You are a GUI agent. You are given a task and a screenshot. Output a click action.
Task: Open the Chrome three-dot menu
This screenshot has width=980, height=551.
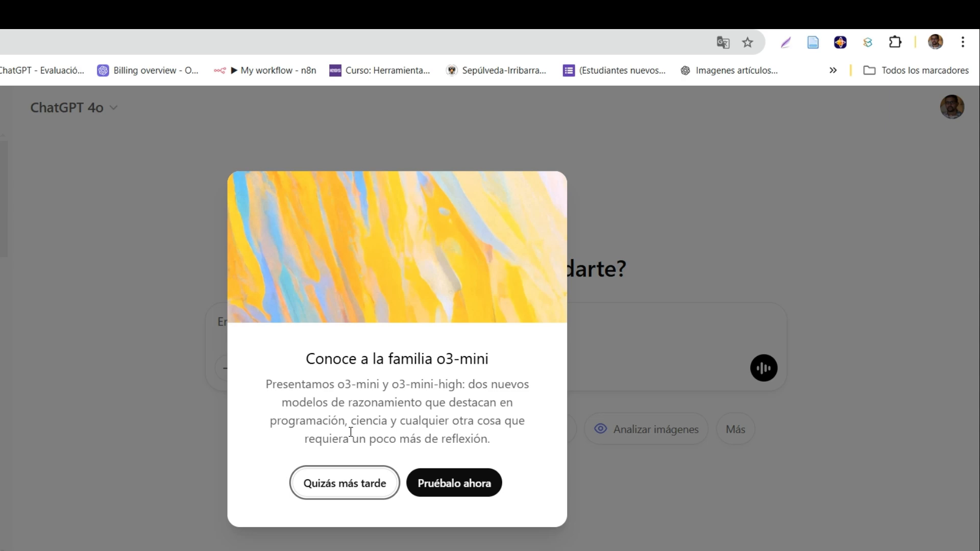point(963,42)
